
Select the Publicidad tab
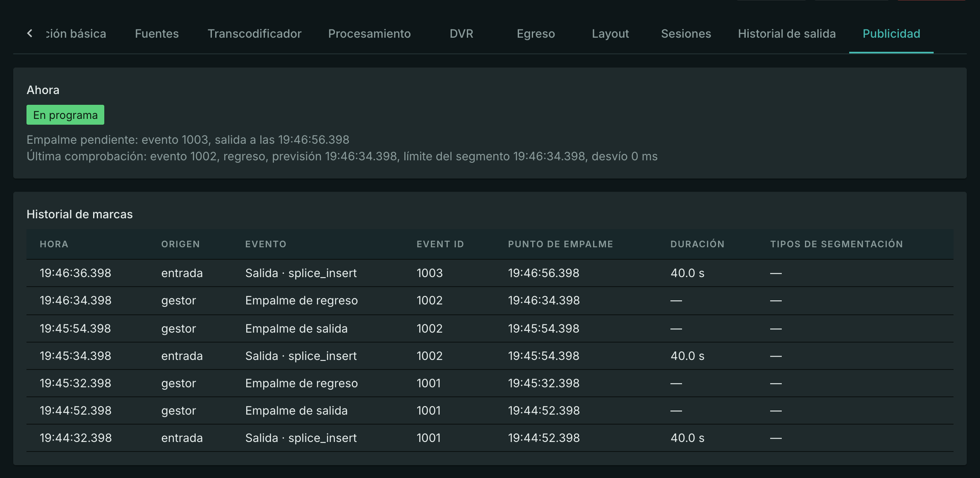point(891,34)
